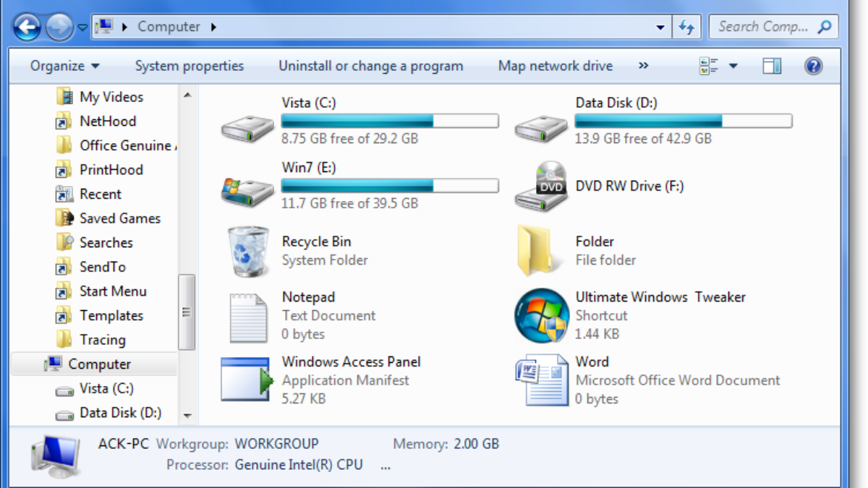Refresh the Computer view
The width and height of the screenshot is (868, 488).
point(685,27)
